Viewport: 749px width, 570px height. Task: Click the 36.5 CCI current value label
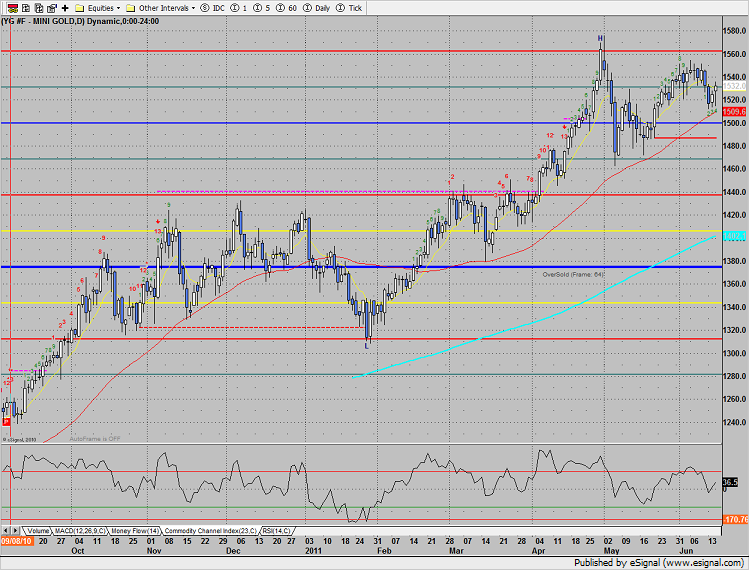[x=730, y=483]
